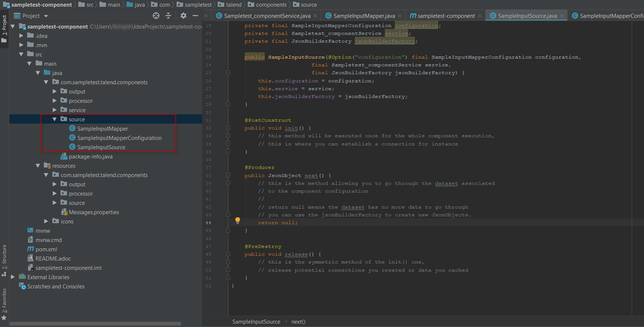Toggle code fold marker at init method
644x327 pixels.
click(x=228, y=128)
